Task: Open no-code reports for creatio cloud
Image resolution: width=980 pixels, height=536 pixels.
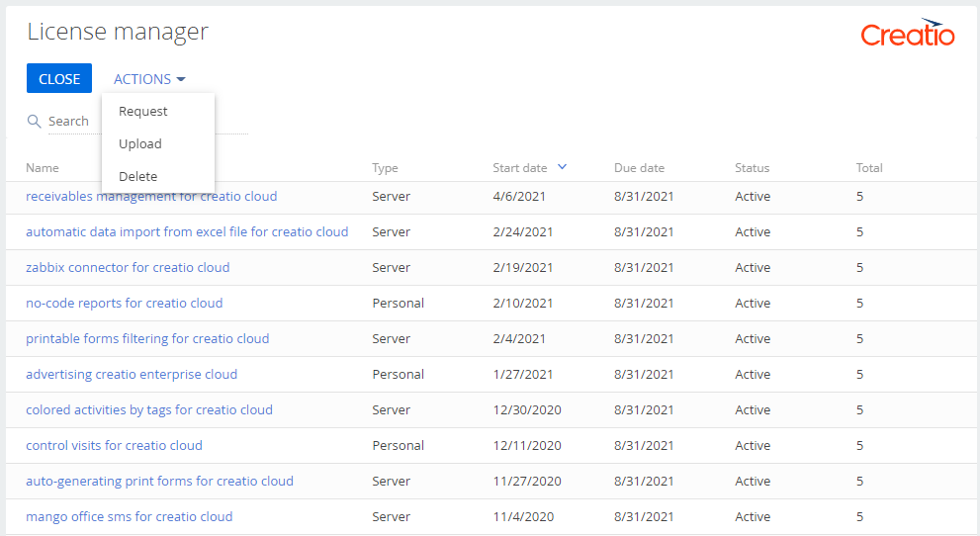Action: coord(124,303)
